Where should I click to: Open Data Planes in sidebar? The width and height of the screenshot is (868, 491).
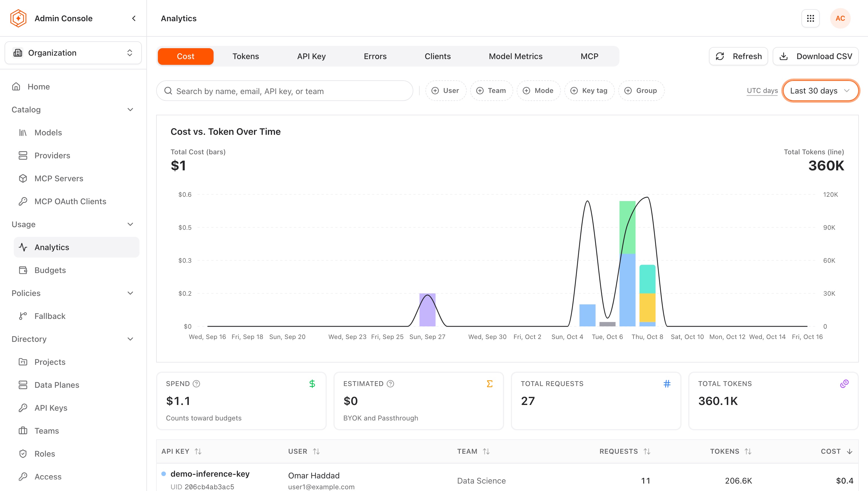(x=76, y=385)
